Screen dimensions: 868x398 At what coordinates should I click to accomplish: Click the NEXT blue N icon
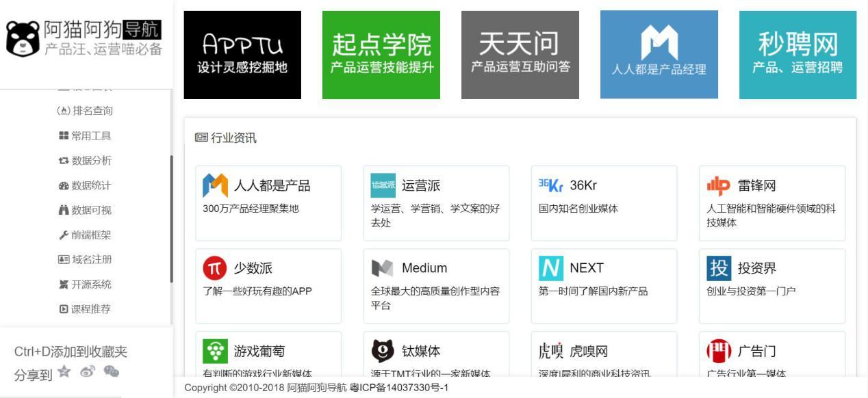pos(551,268)
